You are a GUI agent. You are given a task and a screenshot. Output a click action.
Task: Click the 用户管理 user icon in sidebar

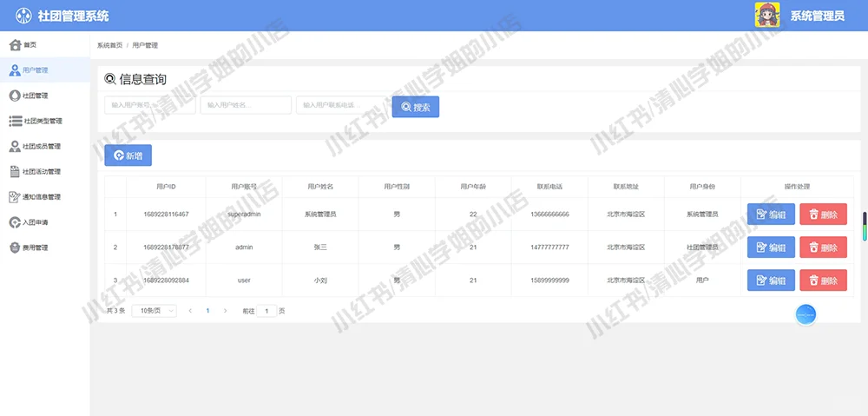(15, 70)
